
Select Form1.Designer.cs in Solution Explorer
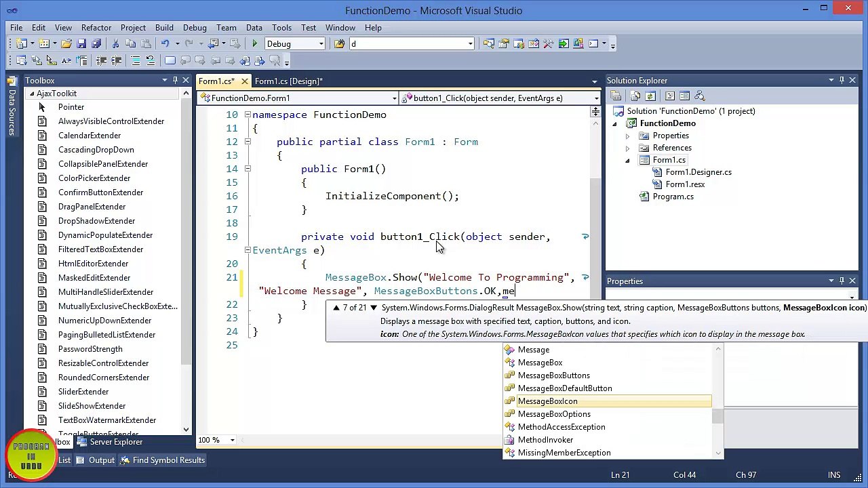[x=698, y=172]
